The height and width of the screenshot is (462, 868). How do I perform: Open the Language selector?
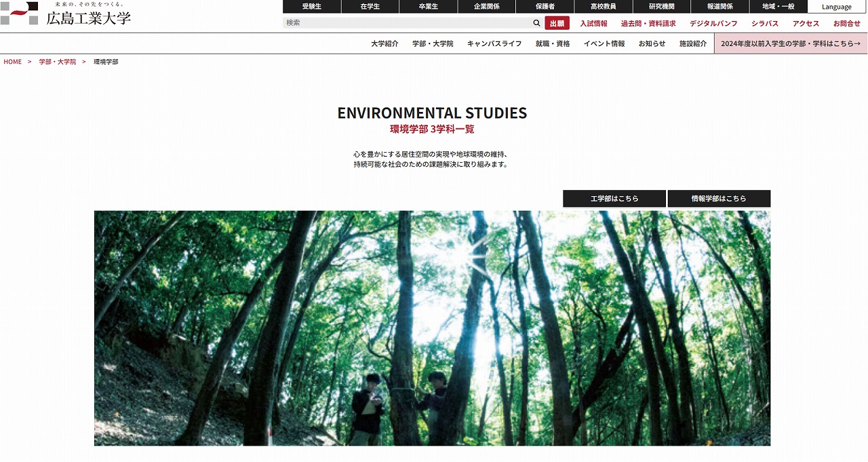pos(836,7)
